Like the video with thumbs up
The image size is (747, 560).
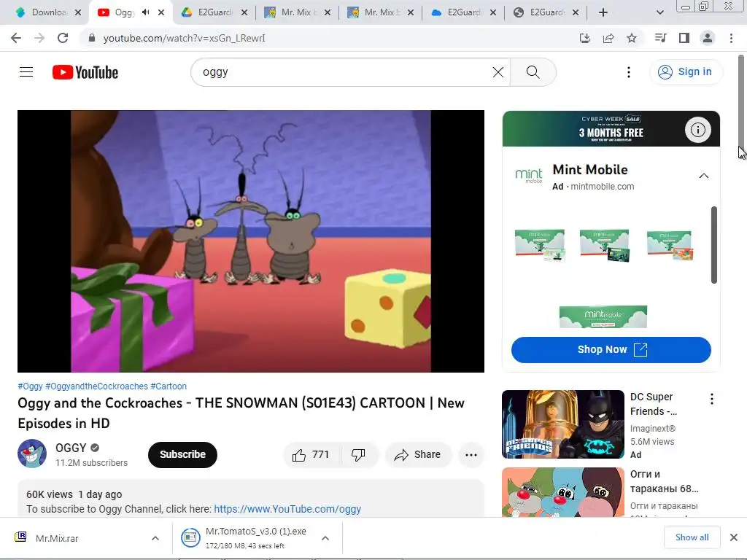tap(311, 455)
